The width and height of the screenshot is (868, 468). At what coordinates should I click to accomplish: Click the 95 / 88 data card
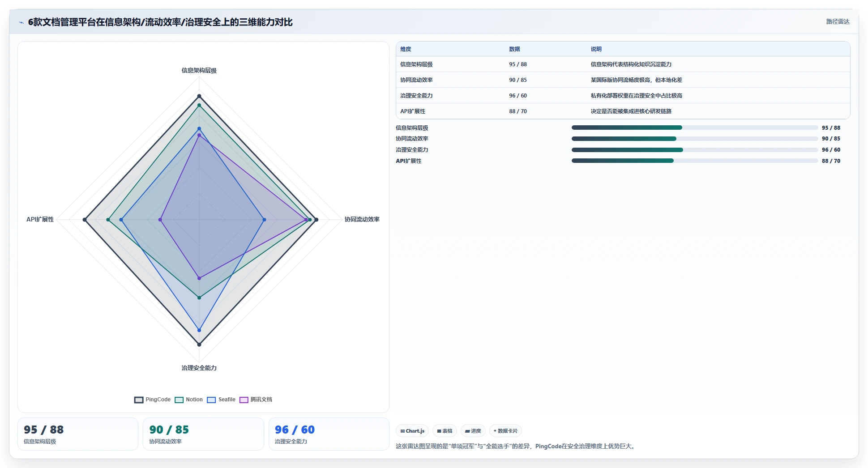[78, 434]
